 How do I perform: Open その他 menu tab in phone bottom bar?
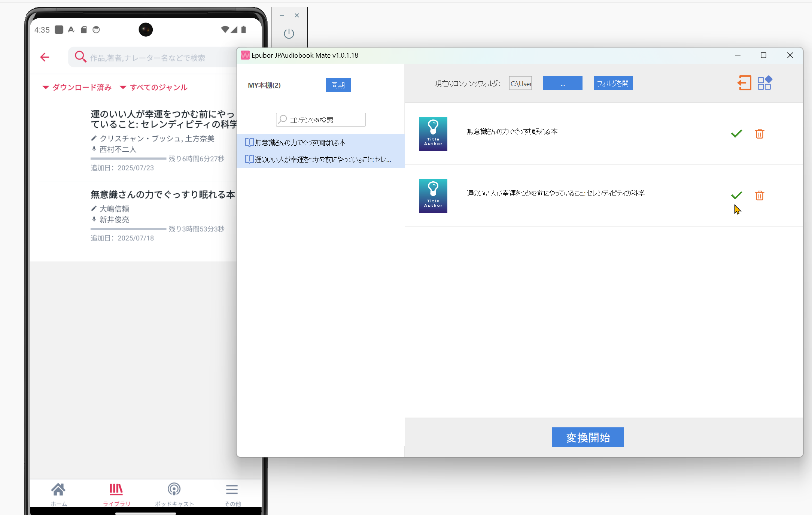pos(232,494)
